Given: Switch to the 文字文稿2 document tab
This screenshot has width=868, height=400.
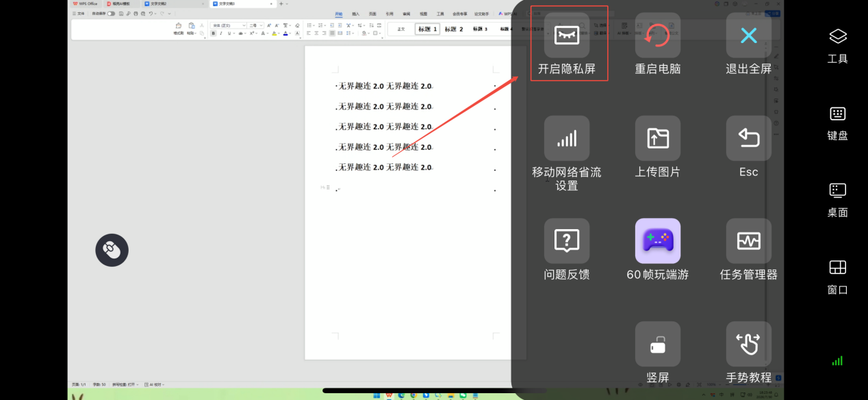Looking at the screenshot, I should tap(174, 4).
